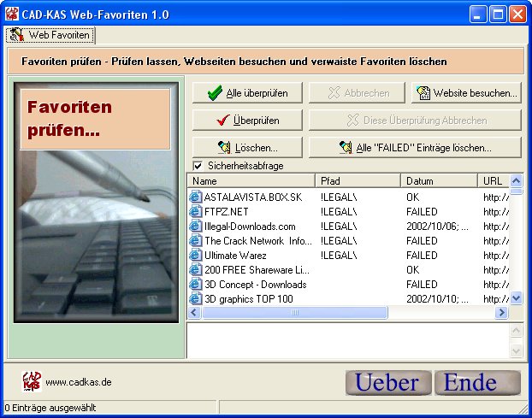This screenshot has height=418, width=532.
Task: Click the icon beside 3D graphics TOP 100
Action: click(196, 299)
